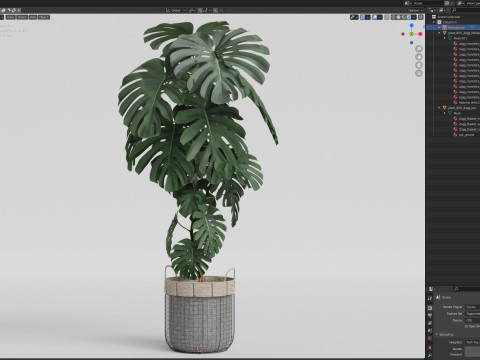This screenshot has width=480, height=360.
Task: Open the viewport Options dropdown
Action: [x=415, y=11]
